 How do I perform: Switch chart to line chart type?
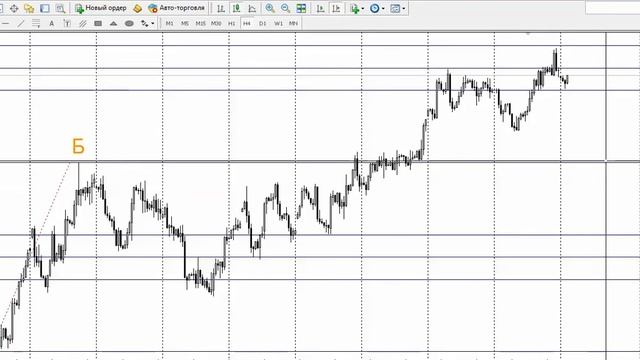[x=252, y=8]
